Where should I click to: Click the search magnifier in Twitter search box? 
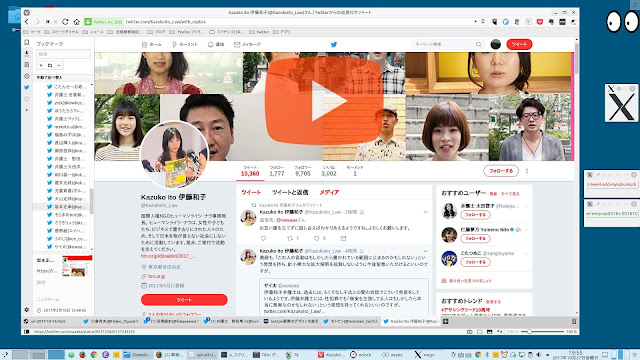478,44
